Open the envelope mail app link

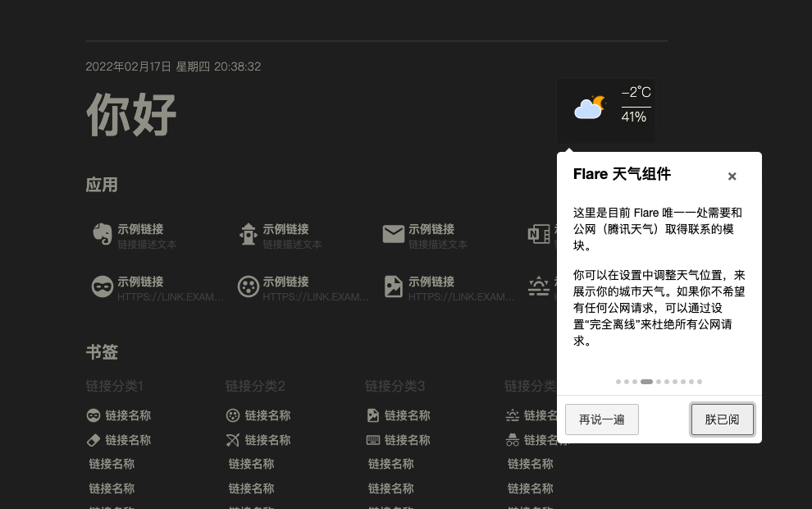pos(393,234)
